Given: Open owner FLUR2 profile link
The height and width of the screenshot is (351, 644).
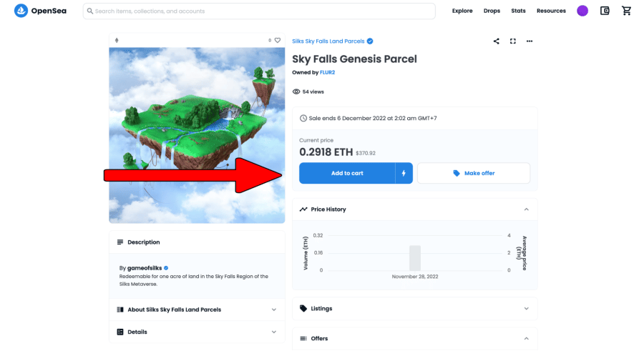Looking at the screenshot, I should pos(327,72).
